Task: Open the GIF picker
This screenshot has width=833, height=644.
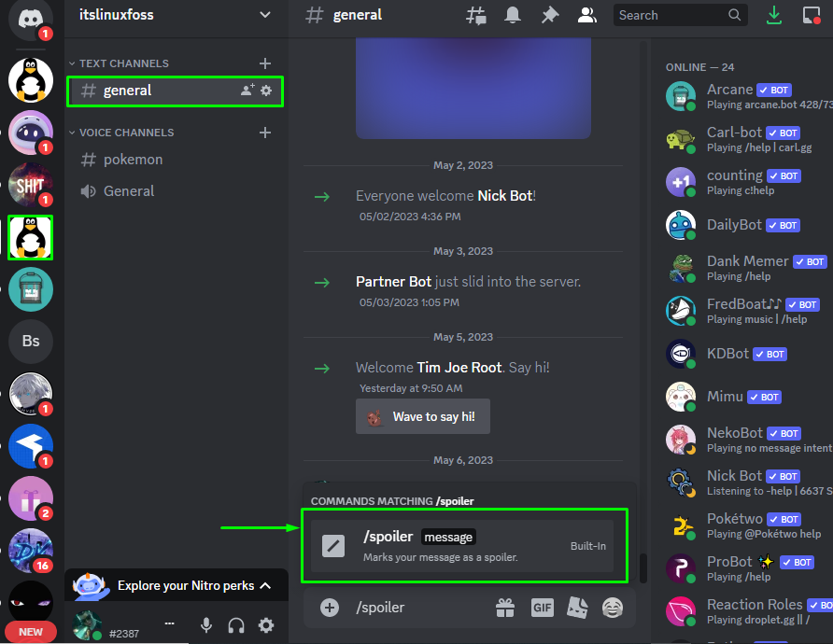Action: click(543, 608)
